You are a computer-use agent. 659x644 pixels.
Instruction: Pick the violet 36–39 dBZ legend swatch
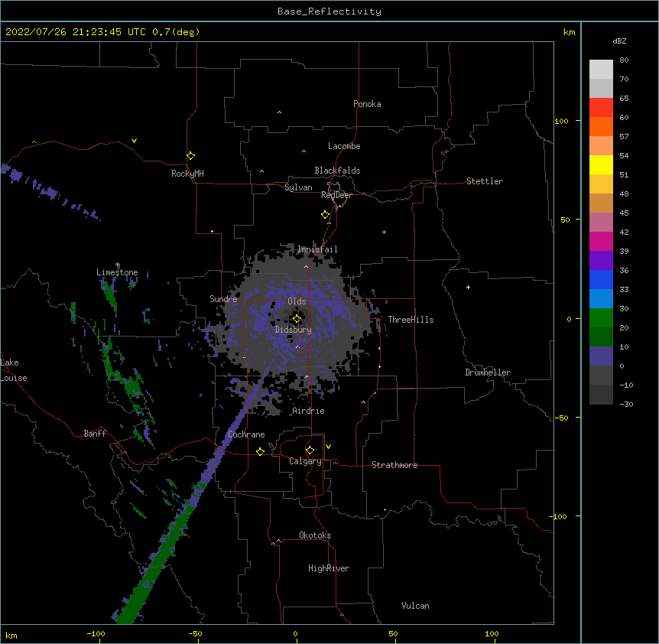[x=601, y=261]
